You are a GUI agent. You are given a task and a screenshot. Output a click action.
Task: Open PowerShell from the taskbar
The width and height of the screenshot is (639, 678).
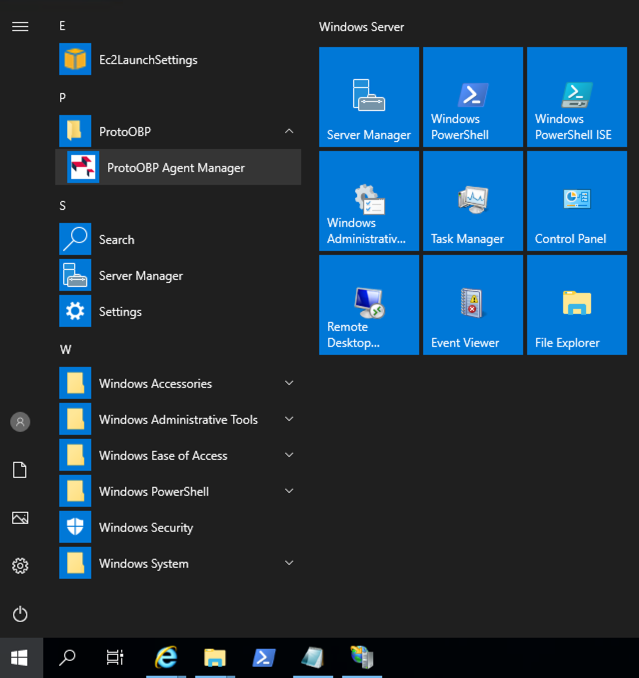tap(264, 658)
